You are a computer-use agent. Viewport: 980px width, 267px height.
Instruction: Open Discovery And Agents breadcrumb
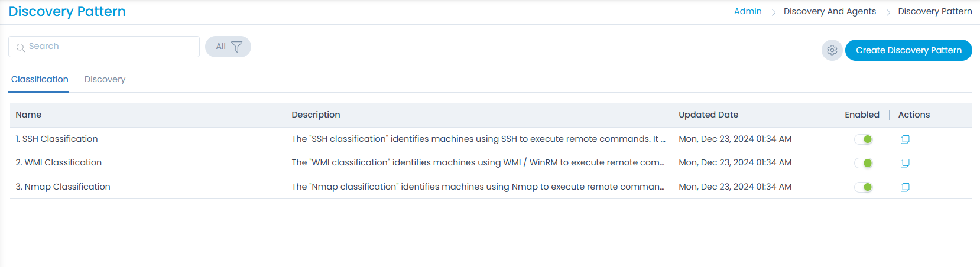(829, 11)
